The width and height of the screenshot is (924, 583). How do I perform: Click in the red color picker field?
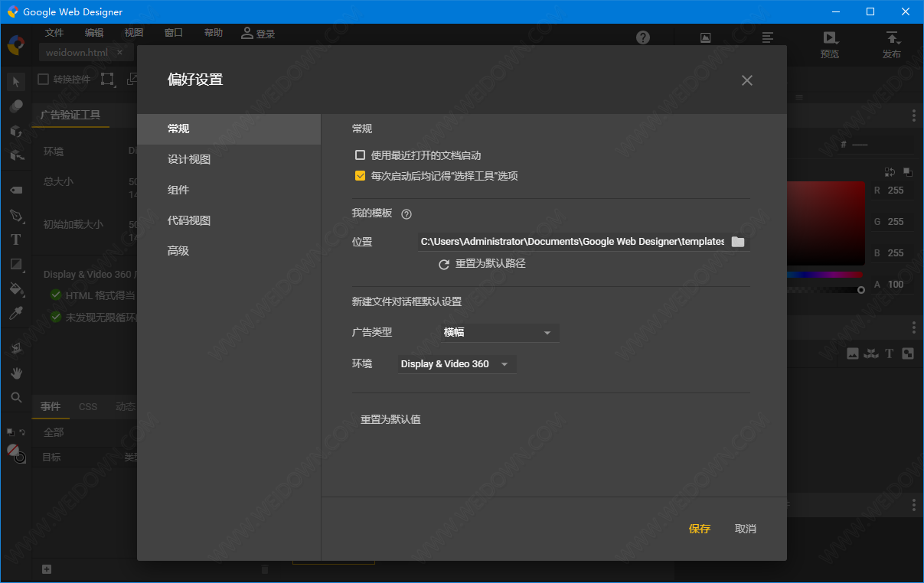pos(828,223)
